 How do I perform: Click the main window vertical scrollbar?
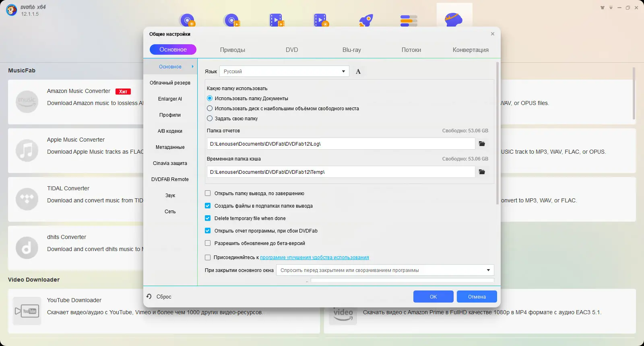(634, 93)
